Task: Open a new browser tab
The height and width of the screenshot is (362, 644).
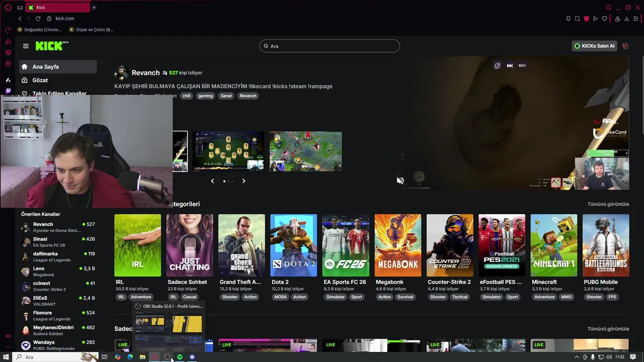Action: coord(94,8)
